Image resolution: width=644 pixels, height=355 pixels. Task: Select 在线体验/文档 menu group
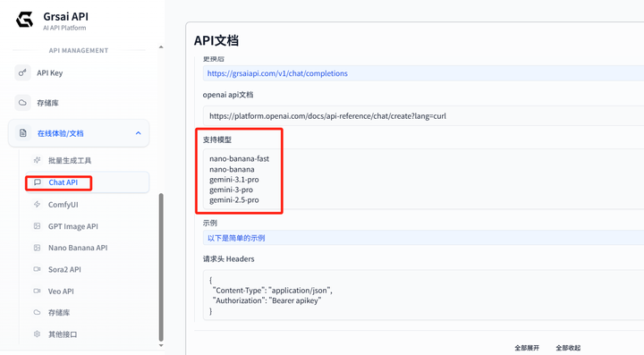[79, 133]
